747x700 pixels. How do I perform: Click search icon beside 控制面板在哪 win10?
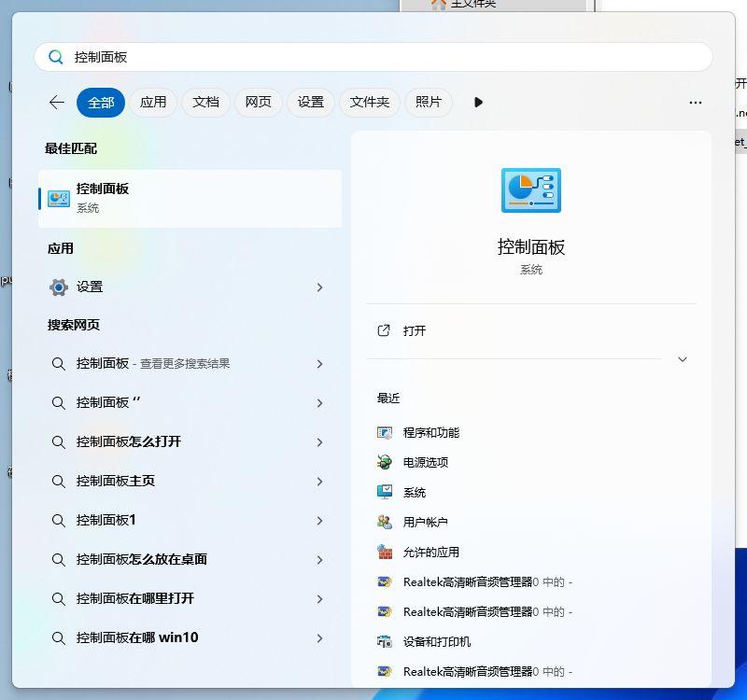point(58,637)
